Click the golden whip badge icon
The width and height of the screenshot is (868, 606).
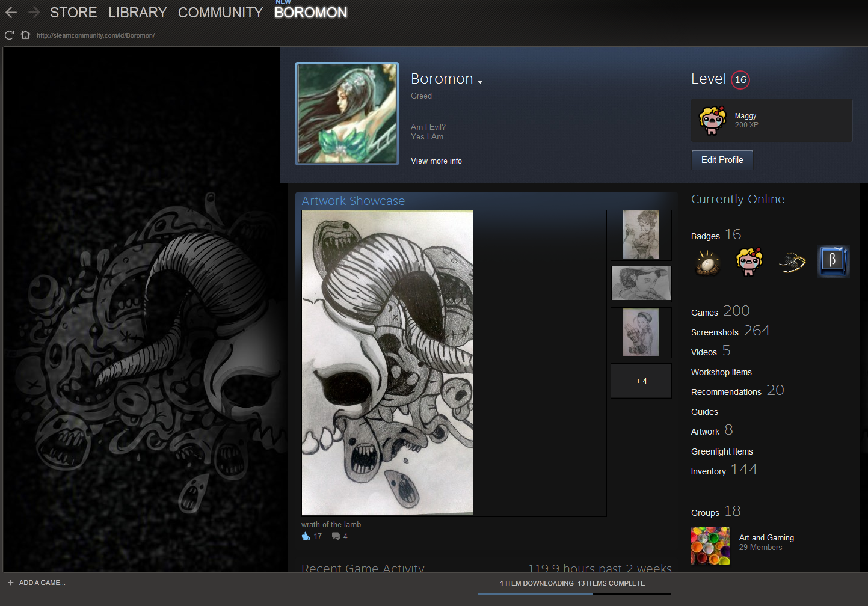point(791,261)
